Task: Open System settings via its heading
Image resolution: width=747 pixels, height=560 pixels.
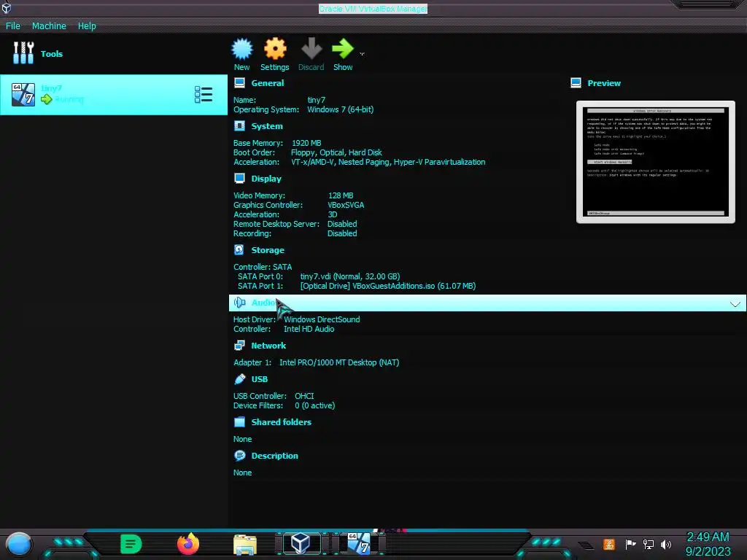Action: [267, 126]
